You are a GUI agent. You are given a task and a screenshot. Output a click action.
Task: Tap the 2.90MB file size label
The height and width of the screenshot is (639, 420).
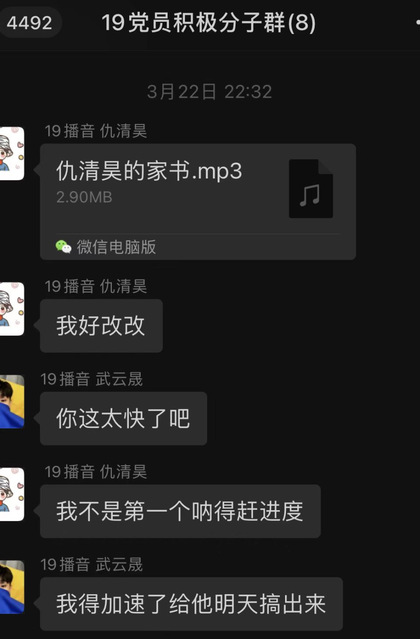point(84,197)
